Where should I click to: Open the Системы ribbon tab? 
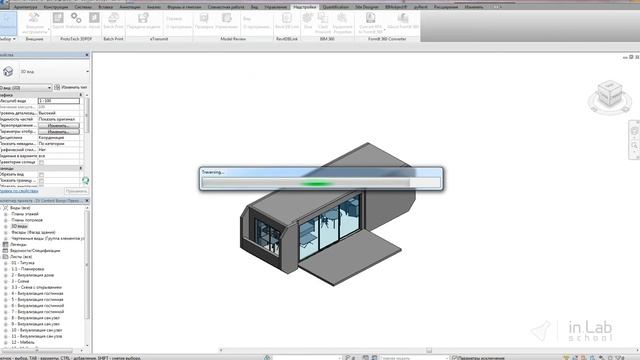point(83,7)
